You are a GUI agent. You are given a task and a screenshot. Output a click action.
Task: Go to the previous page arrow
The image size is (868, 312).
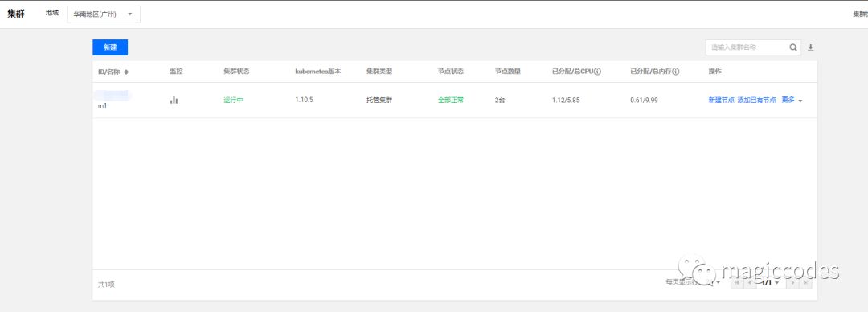[x=749, y=282]
